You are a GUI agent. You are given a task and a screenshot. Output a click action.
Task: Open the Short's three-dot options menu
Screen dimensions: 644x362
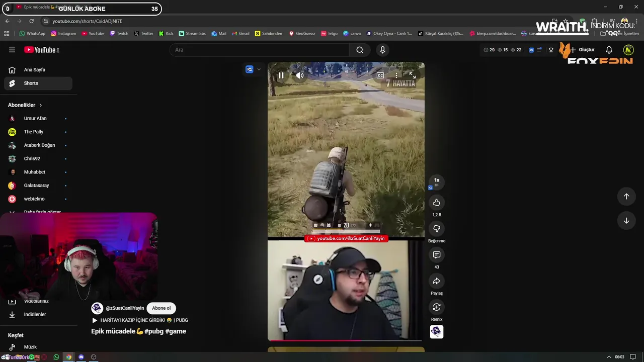396,75
